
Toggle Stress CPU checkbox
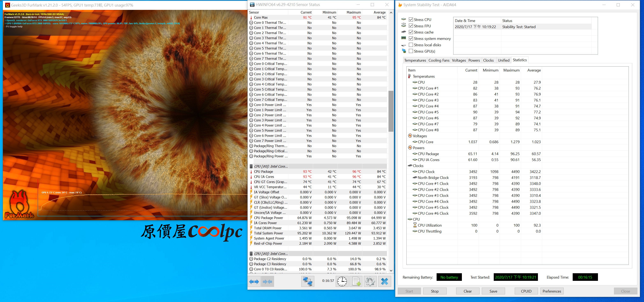pos(411,20)
